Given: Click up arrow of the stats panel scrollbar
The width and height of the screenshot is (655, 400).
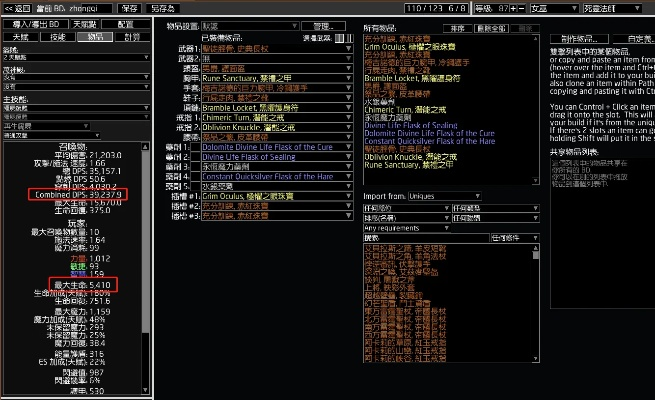Looking at the screenshot, I should click(145, 147).
